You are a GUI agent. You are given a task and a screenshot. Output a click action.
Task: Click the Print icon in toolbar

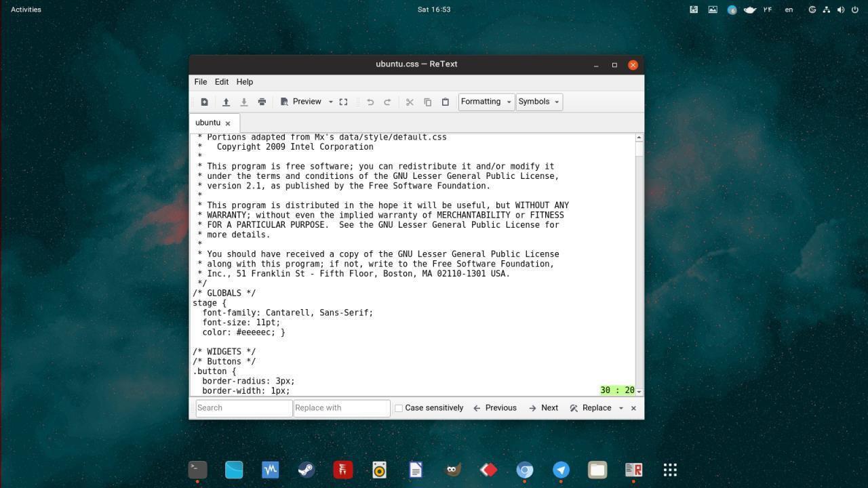[262, 102]
